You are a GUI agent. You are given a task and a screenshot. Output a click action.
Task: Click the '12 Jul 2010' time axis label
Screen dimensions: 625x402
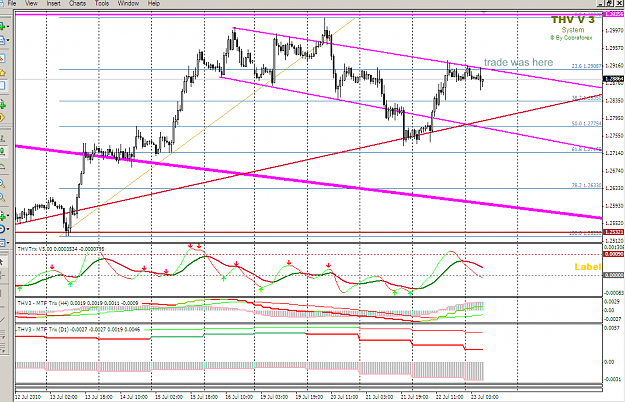click(x=28, y=397)
